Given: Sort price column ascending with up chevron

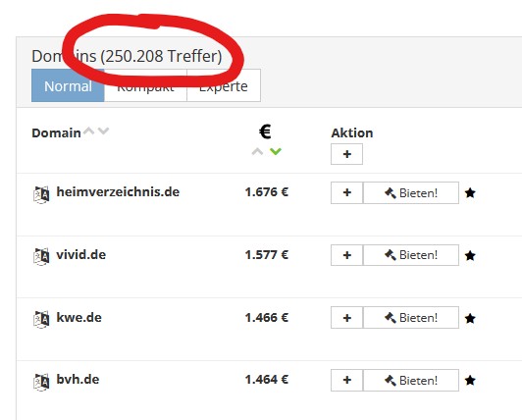Looking at the screenshot, I should point(257,151).
